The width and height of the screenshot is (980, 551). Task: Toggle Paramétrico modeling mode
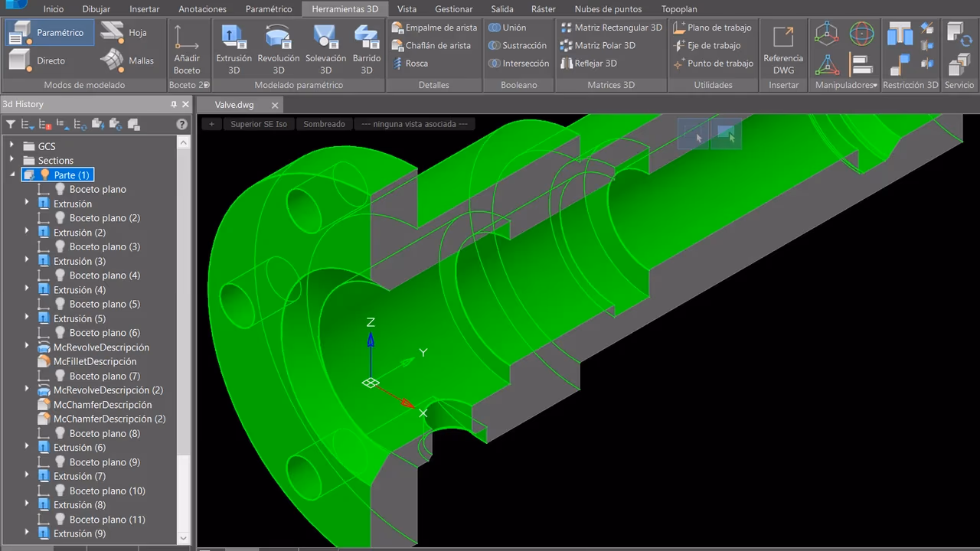point(49,33)
